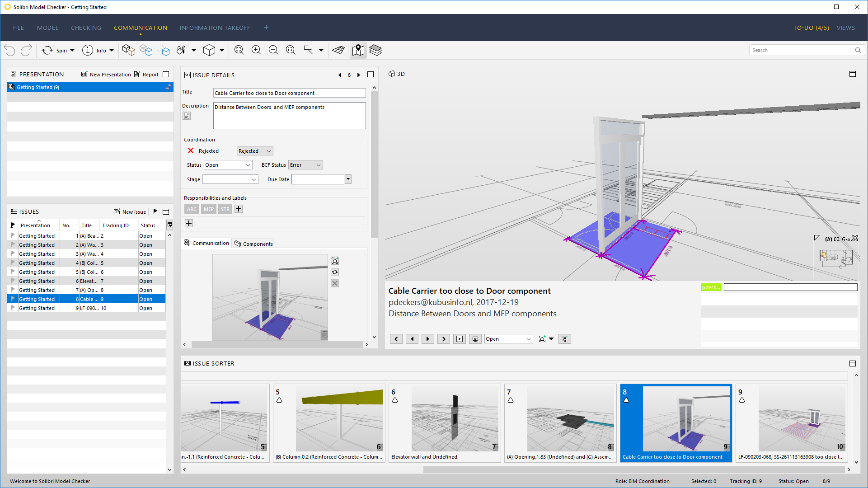Toggle presentation flag for issue 3 row
The height and width of the screenshot is (488, 868).
pos(13,254)
